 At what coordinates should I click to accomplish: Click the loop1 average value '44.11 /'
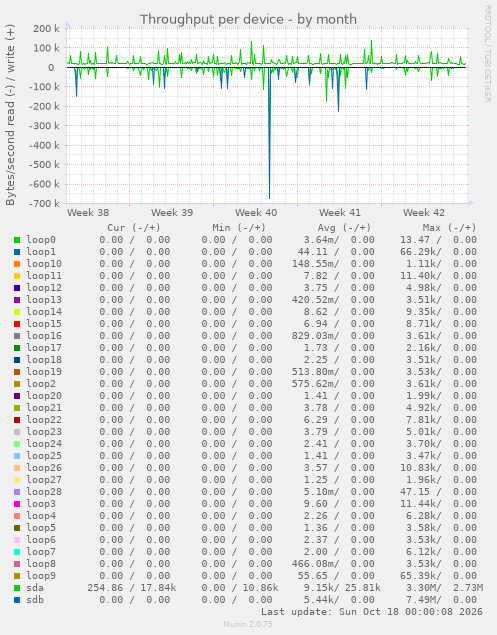tap(318, 252)
